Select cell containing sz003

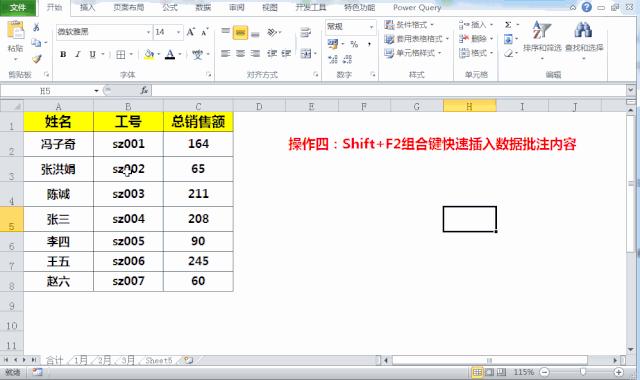128,194
